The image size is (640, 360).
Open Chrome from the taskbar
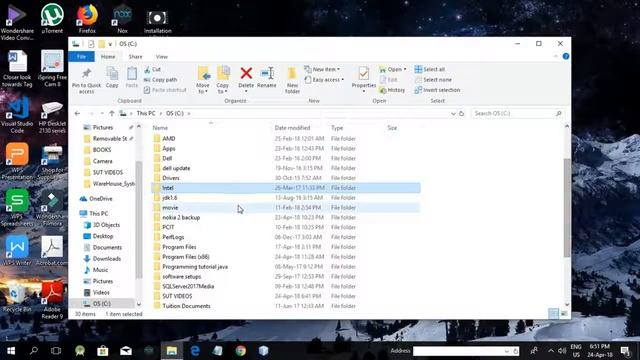(240, 351)
